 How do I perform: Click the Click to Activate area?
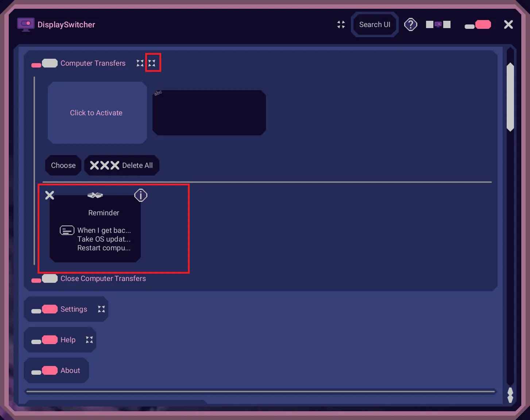97,113
